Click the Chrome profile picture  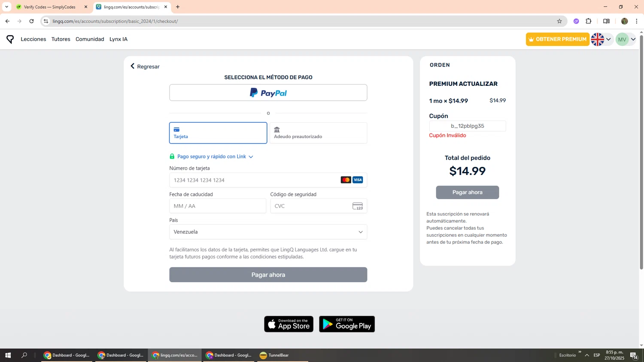tap(624, 21)
